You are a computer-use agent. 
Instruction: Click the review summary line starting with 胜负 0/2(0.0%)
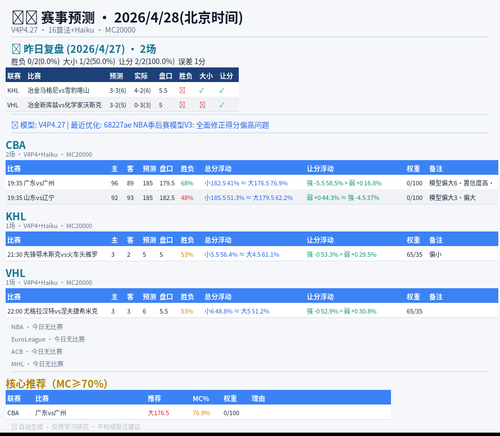pos(108,62)
